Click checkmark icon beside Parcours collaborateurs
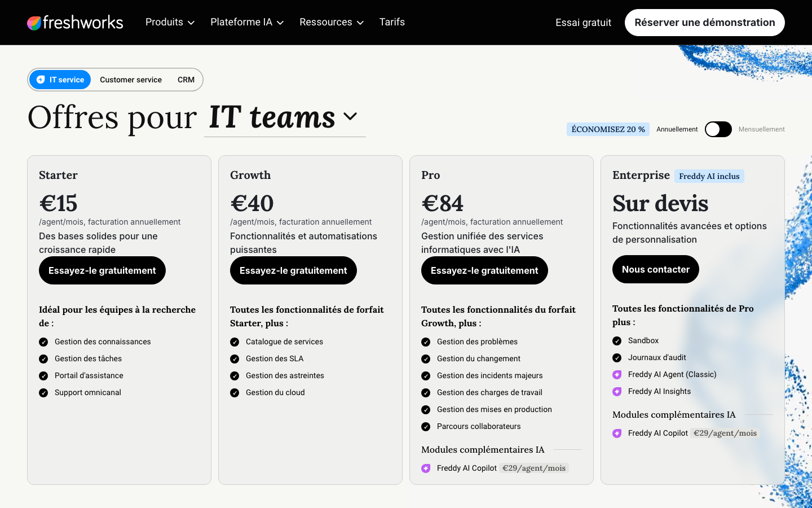 point(426,427)
